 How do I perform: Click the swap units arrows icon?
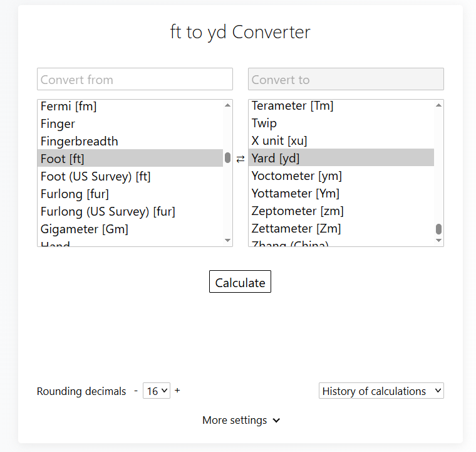(x=241, y=159)
